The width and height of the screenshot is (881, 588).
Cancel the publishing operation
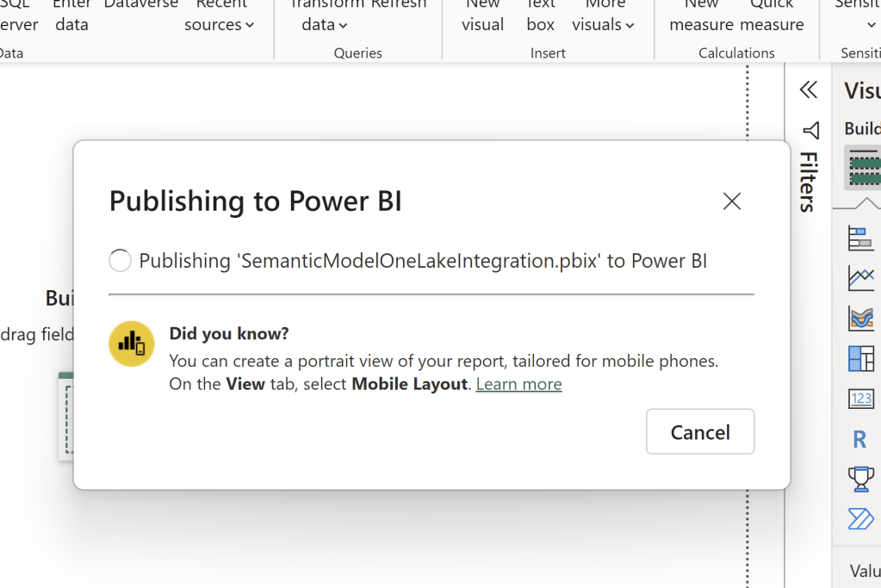coord(700,431)
